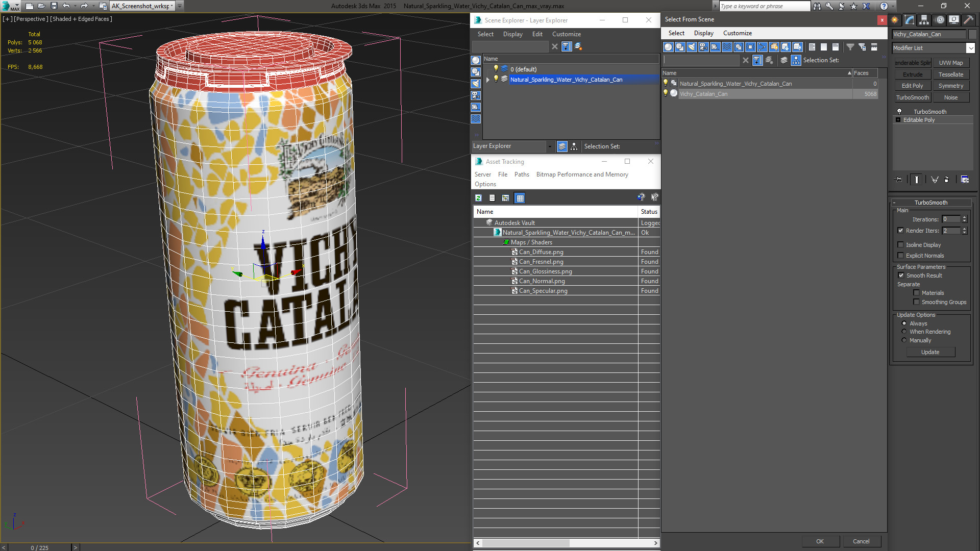
Task: Click the UVW Map modifier button
Action: (x=951, y=63)
